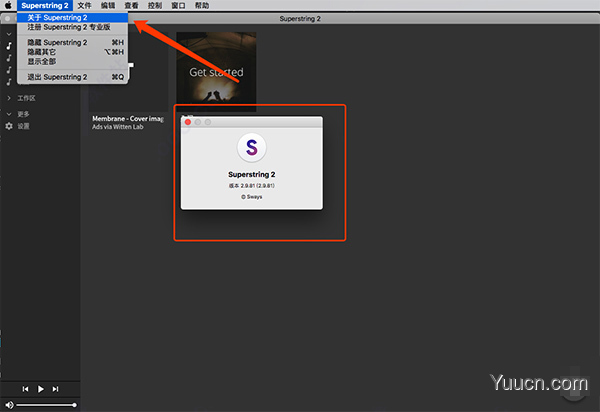
Task: Open settings via the gear icon
Action: [9, 126]
